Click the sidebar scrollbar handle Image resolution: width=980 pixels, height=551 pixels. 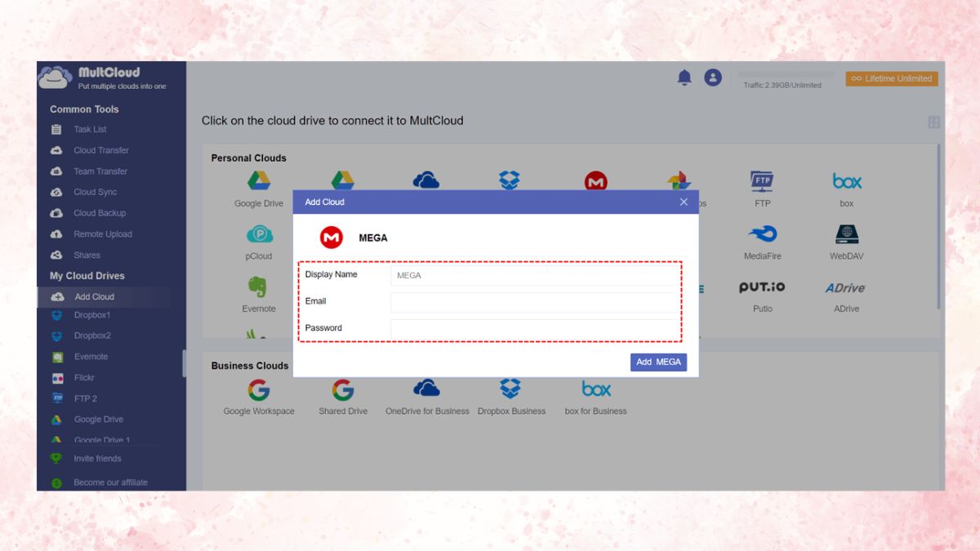pyautogui.click(x=184, y=363)
